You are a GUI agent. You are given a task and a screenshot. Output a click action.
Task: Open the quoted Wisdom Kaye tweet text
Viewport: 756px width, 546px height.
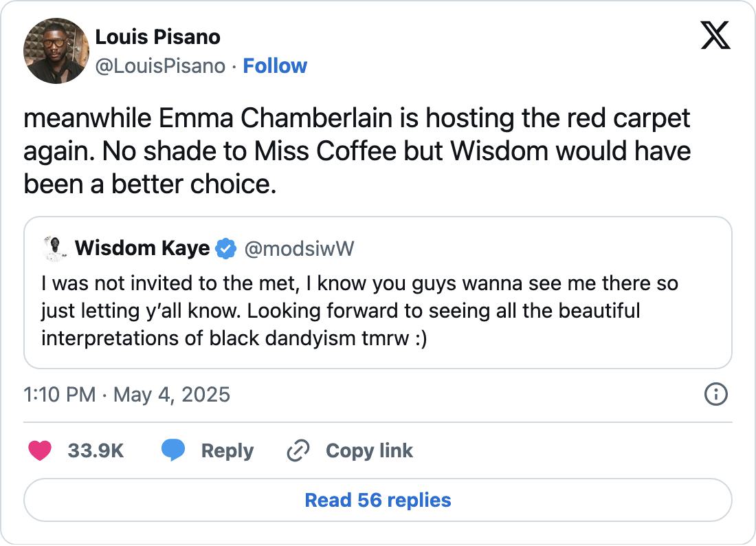point(357,312)
